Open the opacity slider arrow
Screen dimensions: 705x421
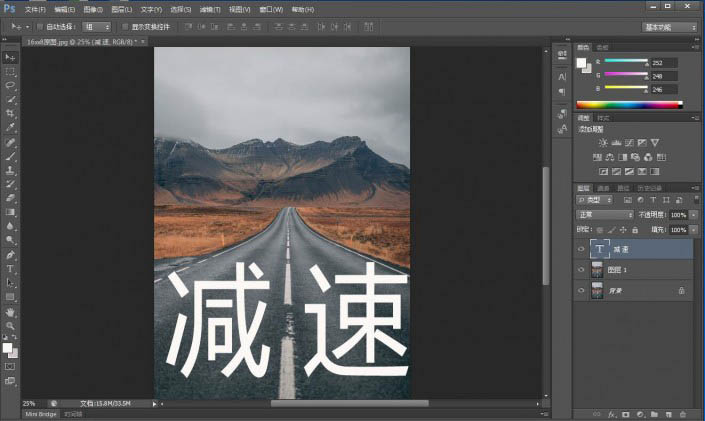tap(694, 215)
